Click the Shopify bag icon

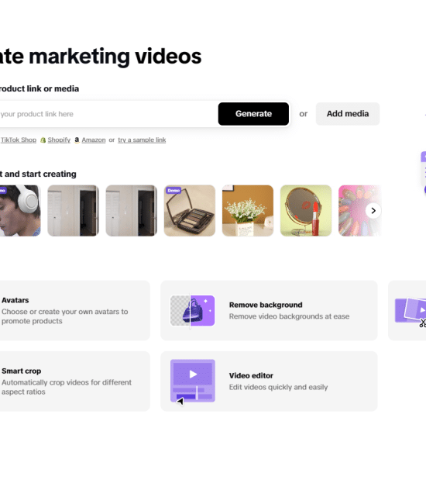(x=43, y=140)
